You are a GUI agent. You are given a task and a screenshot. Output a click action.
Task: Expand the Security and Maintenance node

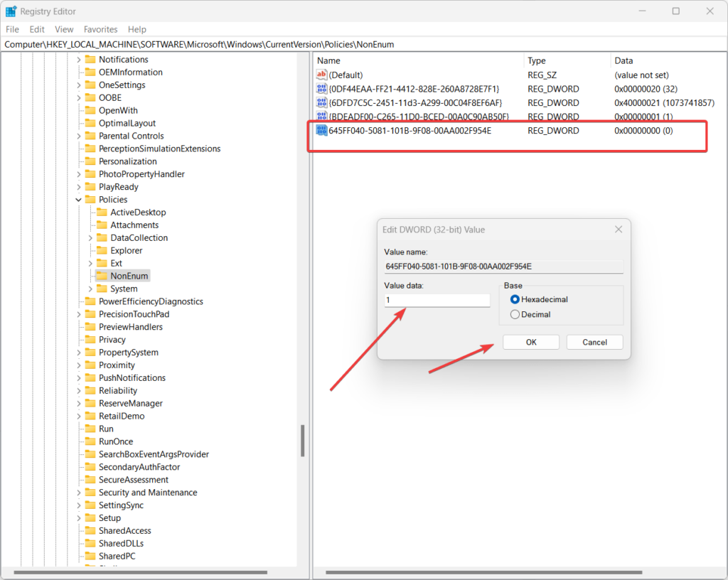click(78, 493)
